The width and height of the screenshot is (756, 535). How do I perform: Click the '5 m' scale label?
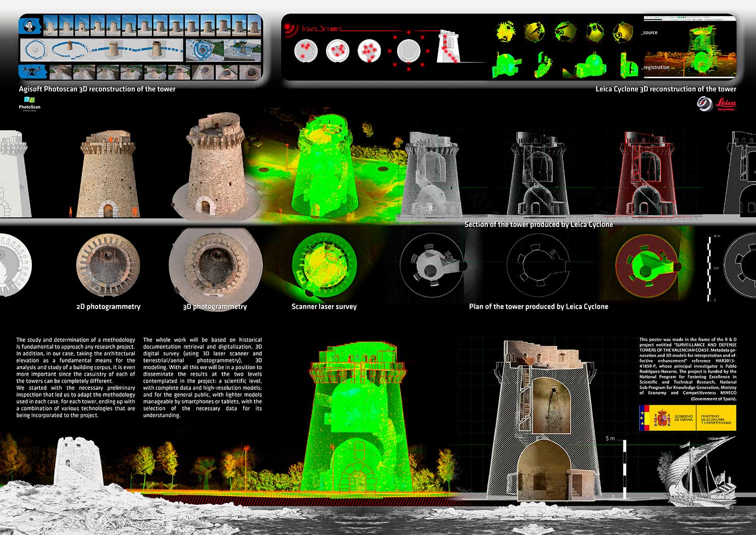(x=610, y=439)
